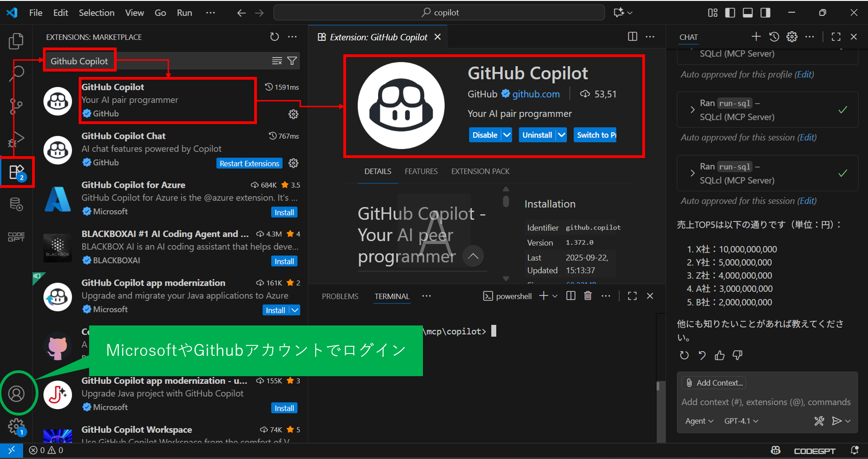Install GitHub Copilot for Azure
868x459 pixels.
(285, 212)
